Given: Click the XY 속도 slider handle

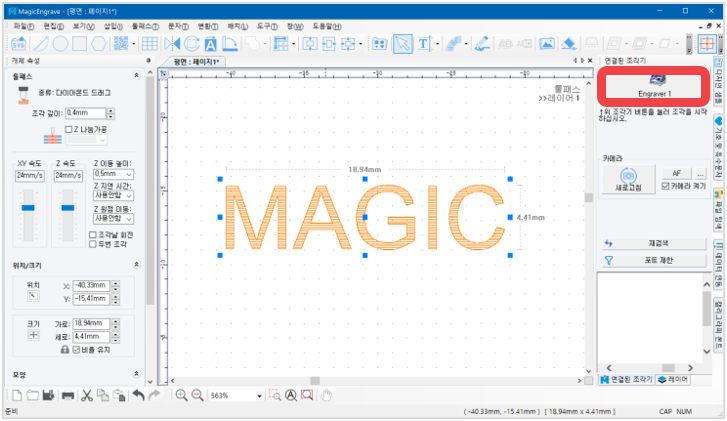Looking at the screenshot, I should pyautogui.click(x=28, y=208).
